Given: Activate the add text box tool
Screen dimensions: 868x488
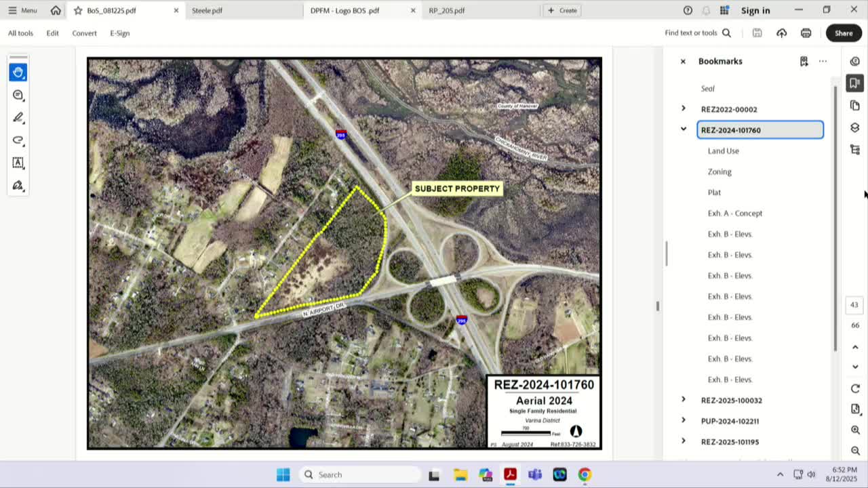Looking at the screenshot, I should (18, 163).
